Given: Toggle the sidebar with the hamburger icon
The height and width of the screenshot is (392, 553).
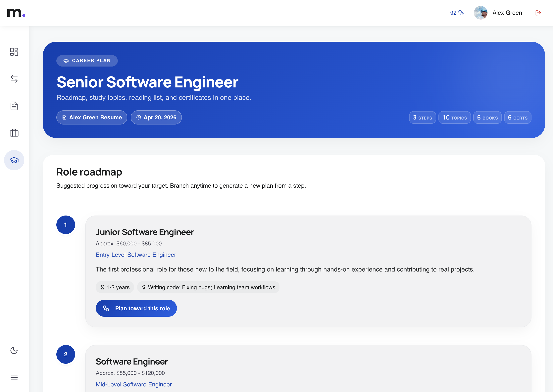Looking at the screenshot, I should click(x=14, y=377).
